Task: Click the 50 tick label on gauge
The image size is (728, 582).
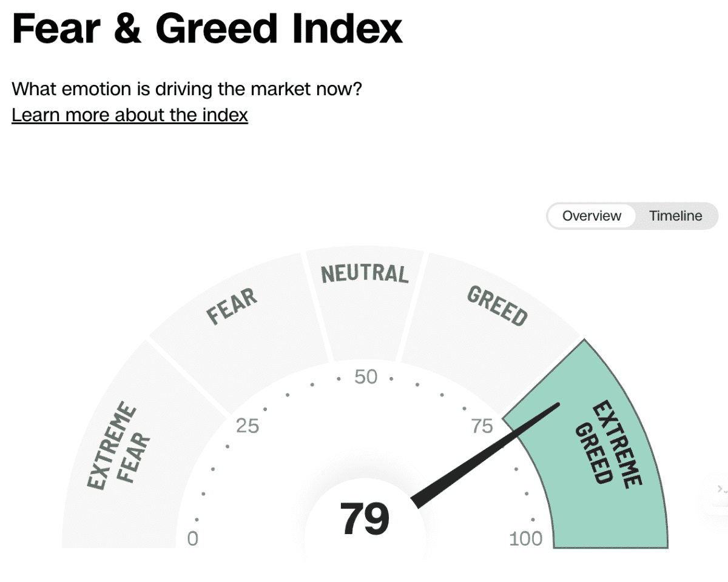Action: pos(366,377)
